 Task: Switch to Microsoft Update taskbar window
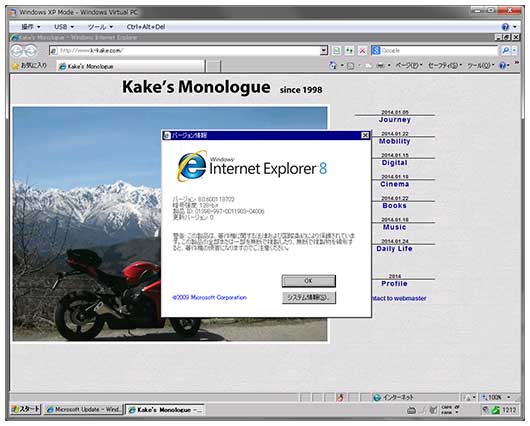click(x=83, y=409)
